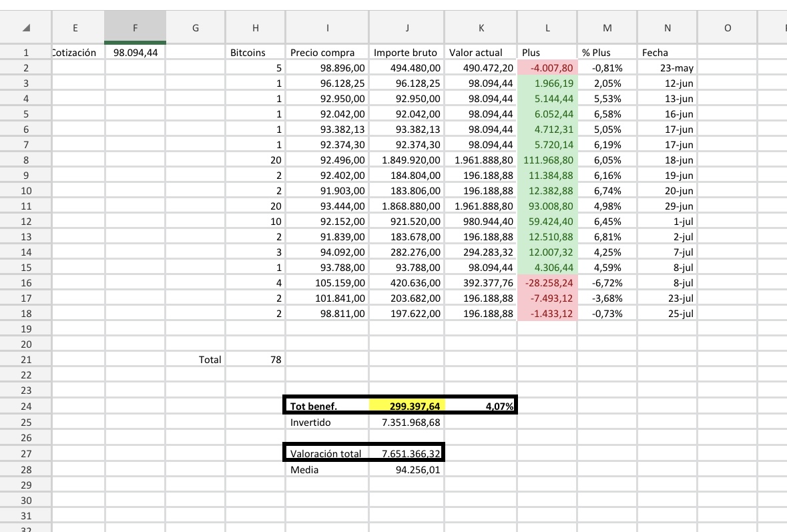Click the date cell 29-jun
Image resolution: width=787 pixels, height=532 pixels.
point(668,206)
